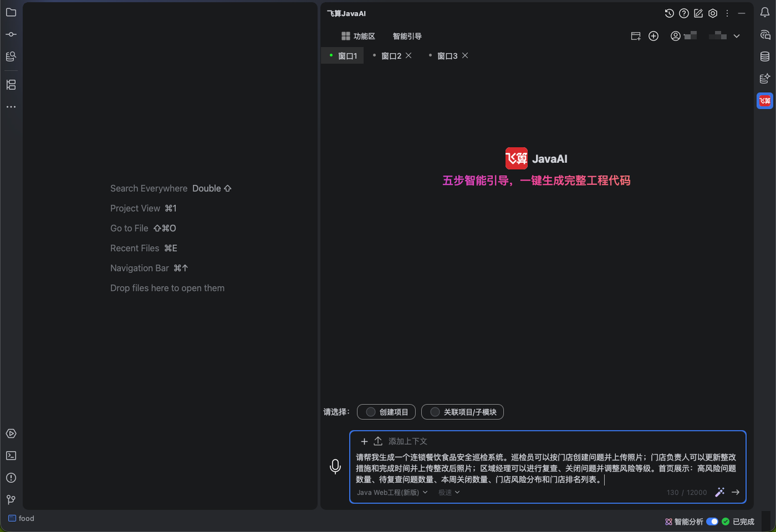Click the magic wand prompt optimize icon
This screenshot has height=532, width=776.
[x=720, y=492]
